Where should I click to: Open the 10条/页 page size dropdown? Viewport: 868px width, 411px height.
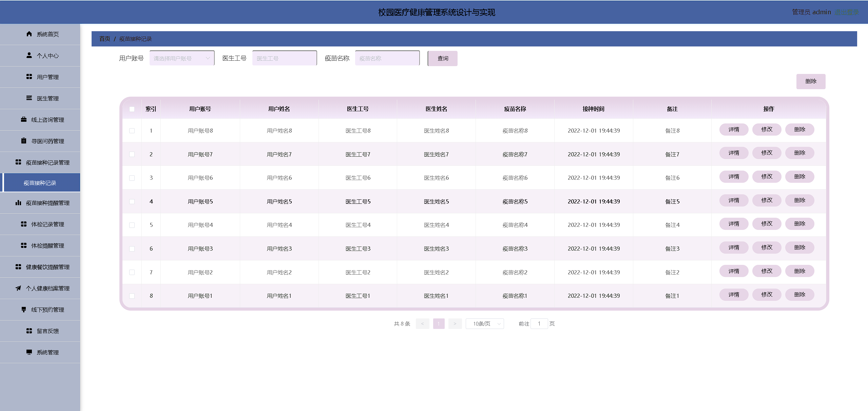click(x=485, y=324)
